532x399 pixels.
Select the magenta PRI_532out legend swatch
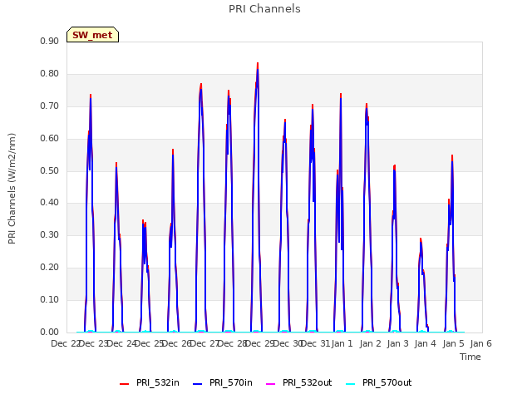[270, 384]
